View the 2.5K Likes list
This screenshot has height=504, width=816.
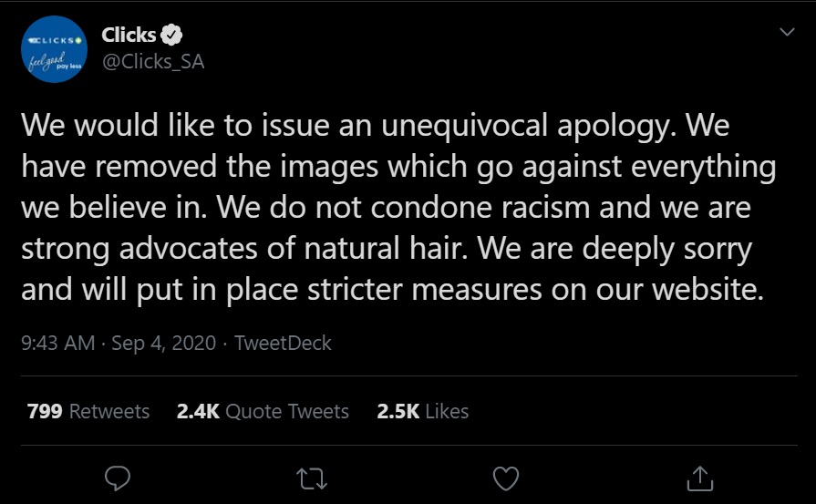[x=422, y=411]
